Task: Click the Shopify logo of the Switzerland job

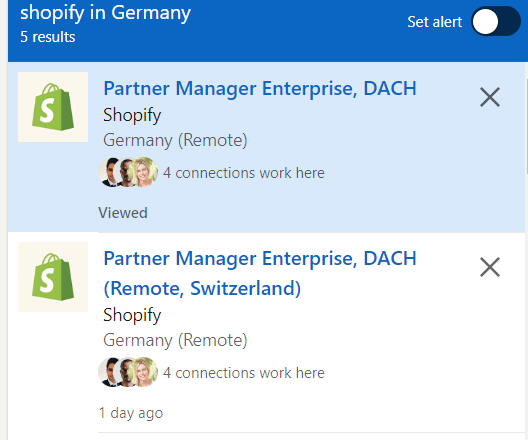Action: pyautogui.click(x=53, y=277)
